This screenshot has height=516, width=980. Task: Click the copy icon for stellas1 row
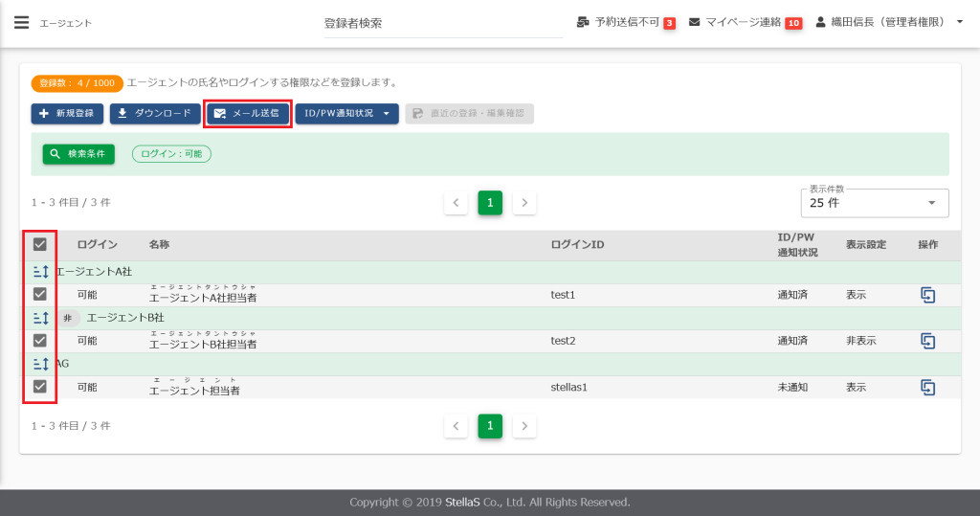pyautogui.click(x=927, y=387)
